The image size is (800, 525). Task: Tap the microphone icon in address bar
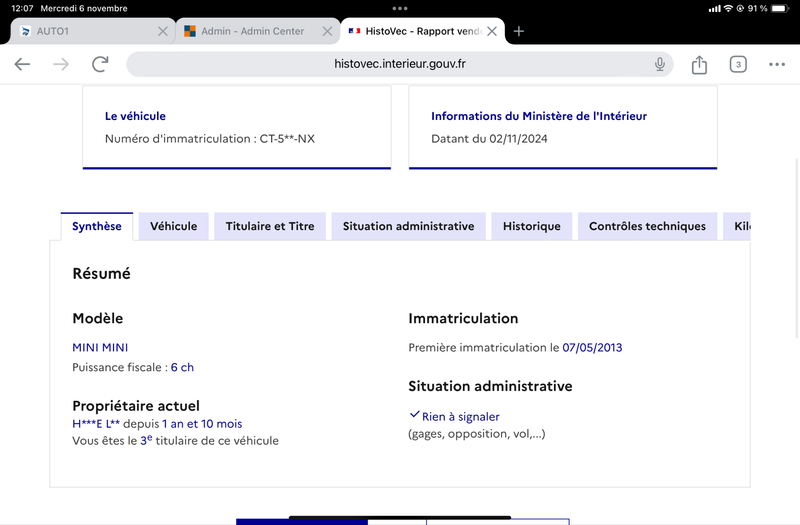(660, 64)
